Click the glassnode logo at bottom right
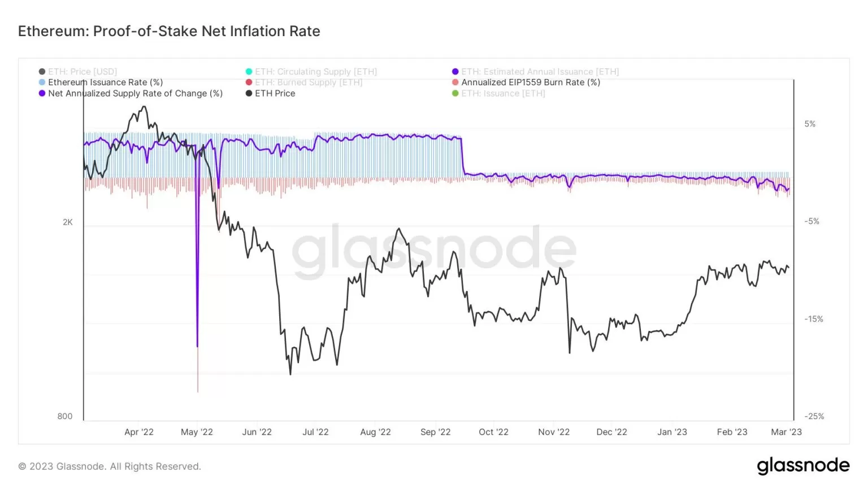The image size is (868, 488). [802, 465]
